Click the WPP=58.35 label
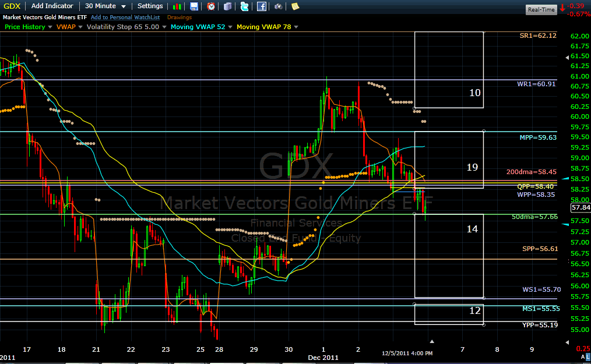The height and width of the screenshot is (364, 591). (x=536, y=195)
